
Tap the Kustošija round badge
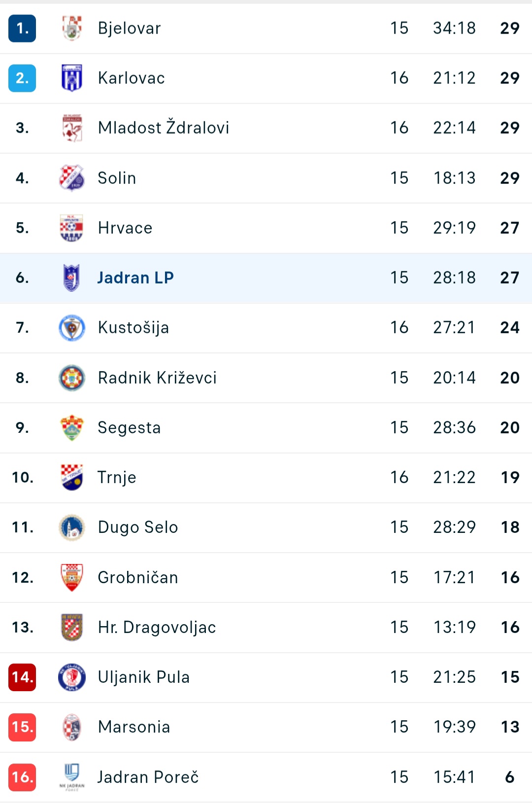pyautogui.click(x=72, y=328)
